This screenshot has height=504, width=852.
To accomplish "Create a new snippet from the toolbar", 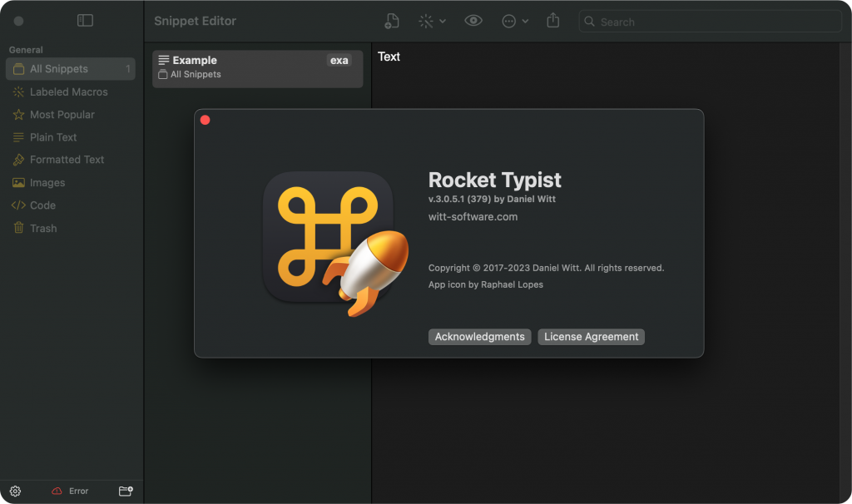I will 392,20.
